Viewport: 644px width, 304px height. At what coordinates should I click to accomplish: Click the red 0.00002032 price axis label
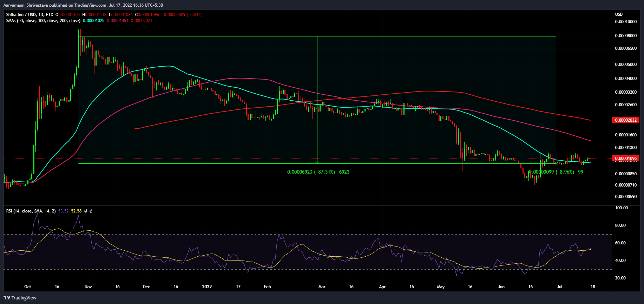pyautogui.click(x=625, y=120)
